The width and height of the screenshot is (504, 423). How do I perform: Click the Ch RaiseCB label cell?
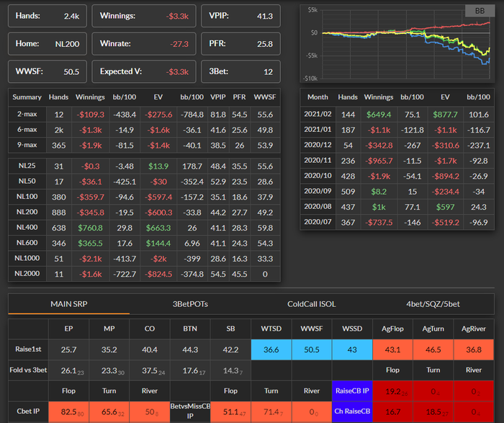pos(352,411)
